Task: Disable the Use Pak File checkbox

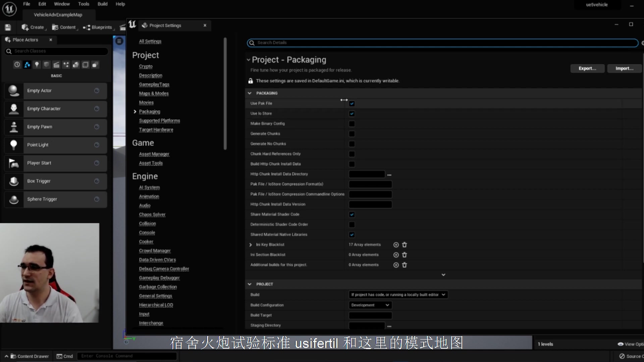Action: pos(352,104)
